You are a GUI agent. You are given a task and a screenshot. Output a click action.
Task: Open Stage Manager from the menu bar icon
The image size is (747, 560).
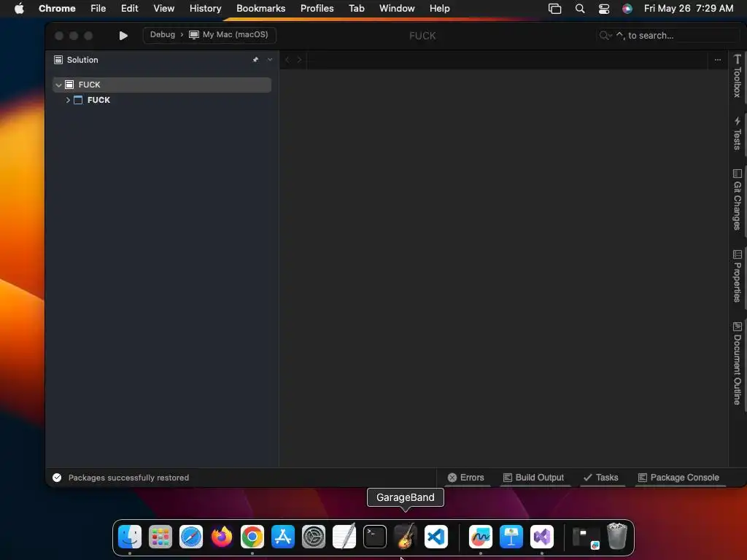coord(554,8)
